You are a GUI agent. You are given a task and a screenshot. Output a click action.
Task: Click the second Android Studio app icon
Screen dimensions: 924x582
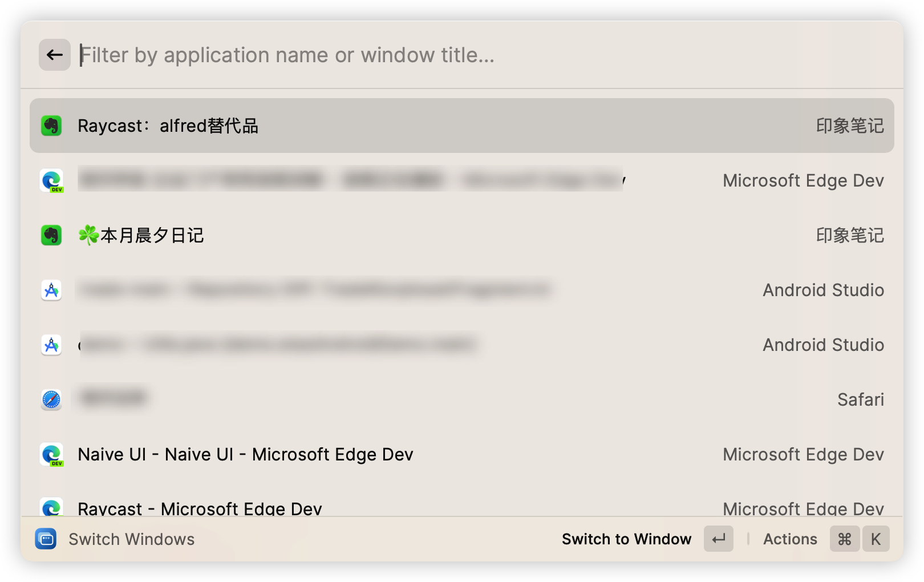pyautogui.click(x=51, y=345)
